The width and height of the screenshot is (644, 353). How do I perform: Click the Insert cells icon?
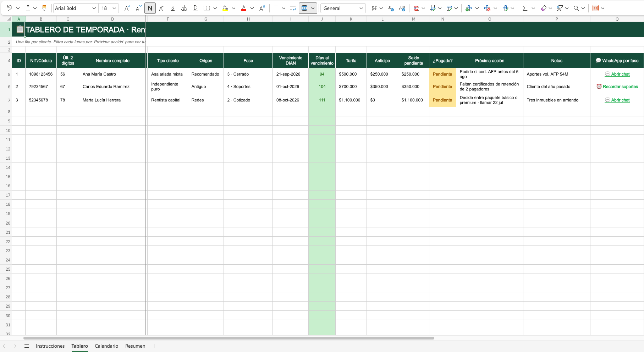469,8
